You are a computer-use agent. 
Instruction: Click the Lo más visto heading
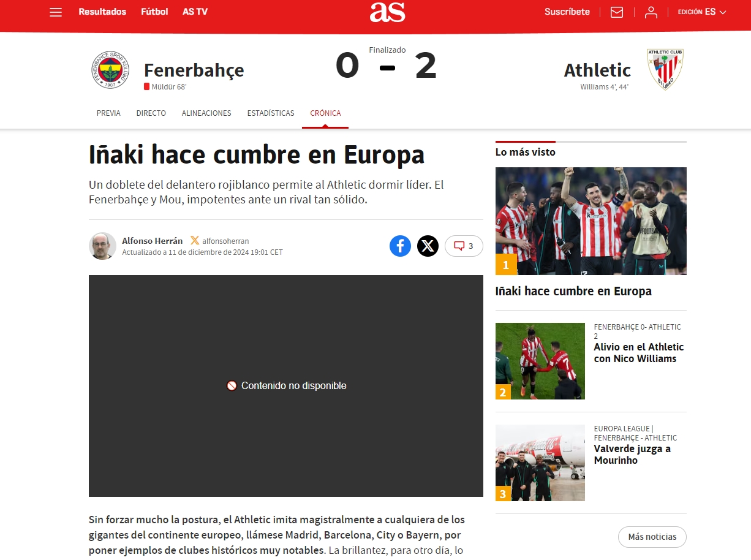coord(526,152)
